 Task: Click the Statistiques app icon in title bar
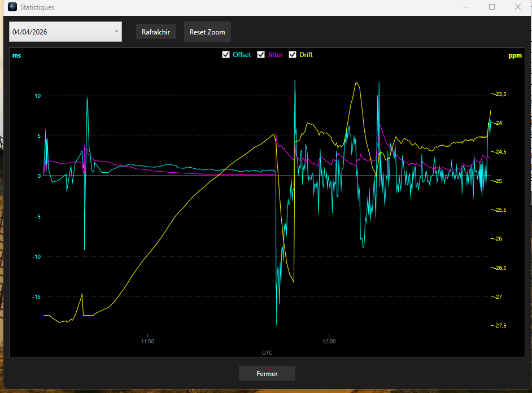[12, 7]
